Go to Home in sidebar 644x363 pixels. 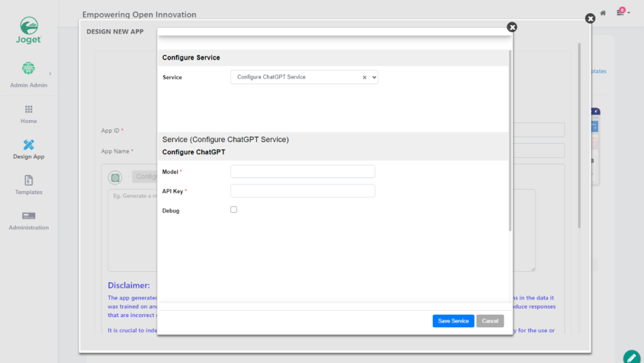[x=29, y=114]
